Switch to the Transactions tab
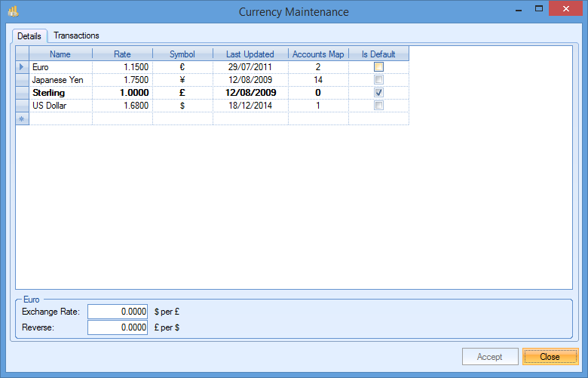Image resolution: width=588 pixels, height=378 pixels. click(76, 35)
